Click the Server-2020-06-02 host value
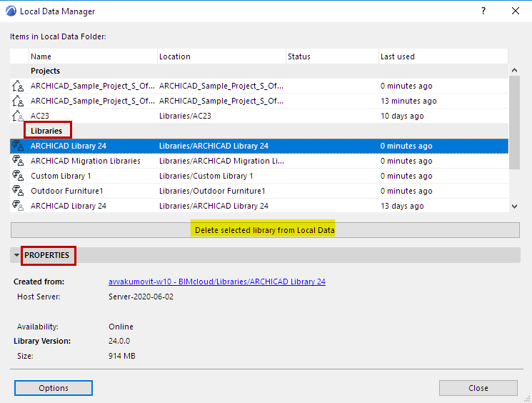This screenshot has height=403, width=532. (x=141, y=297)
